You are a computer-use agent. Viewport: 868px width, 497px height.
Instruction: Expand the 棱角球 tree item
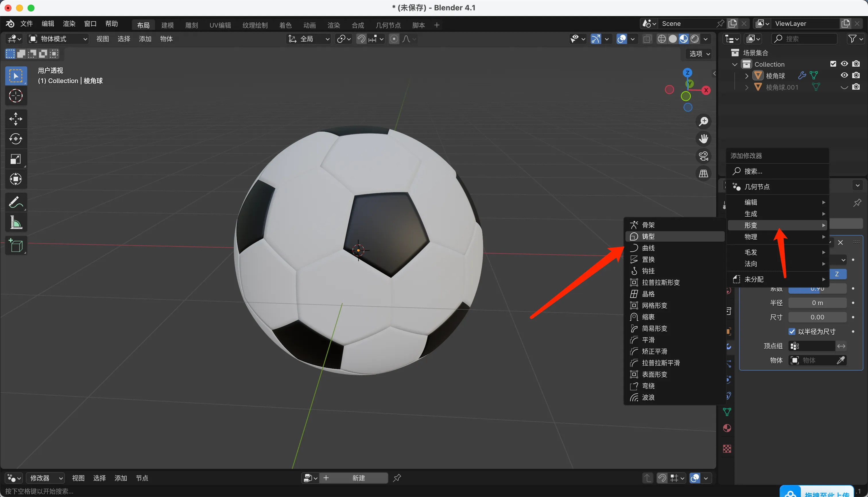[747, 76]
